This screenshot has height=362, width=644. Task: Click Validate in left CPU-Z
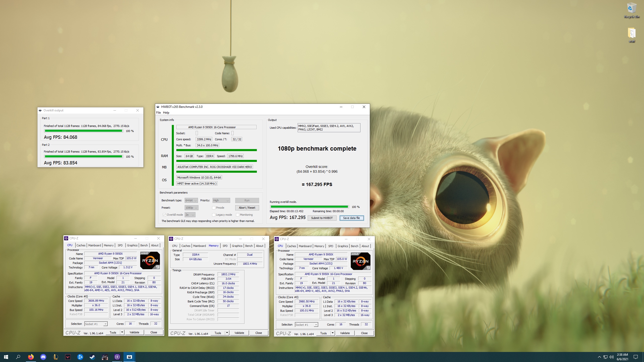tap(134, 332)
